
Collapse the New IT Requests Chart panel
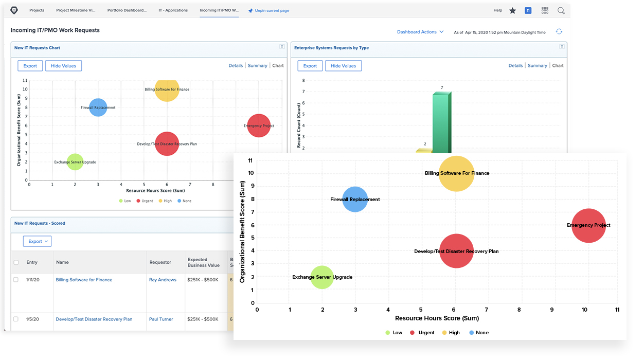coord(282,47)
